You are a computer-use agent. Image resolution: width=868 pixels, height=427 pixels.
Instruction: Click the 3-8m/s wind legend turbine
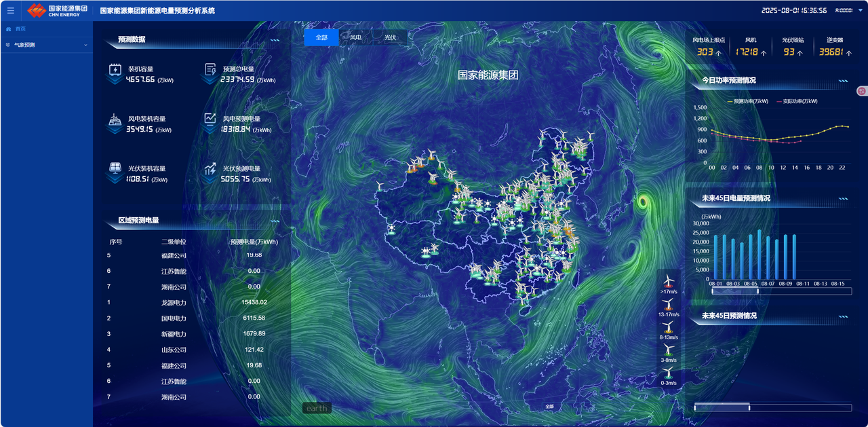point(669,350)
